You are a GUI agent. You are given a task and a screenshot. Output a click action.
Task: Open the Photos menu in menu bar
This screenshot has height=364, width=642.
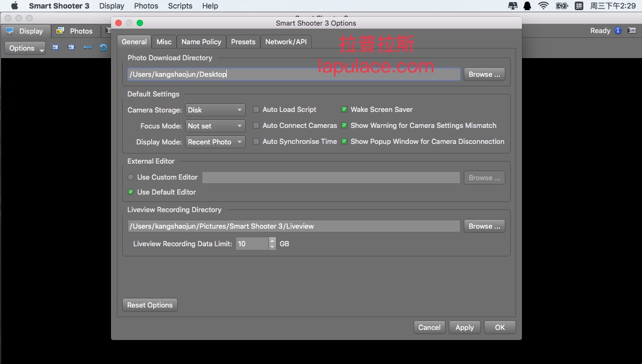pos(146,6)
